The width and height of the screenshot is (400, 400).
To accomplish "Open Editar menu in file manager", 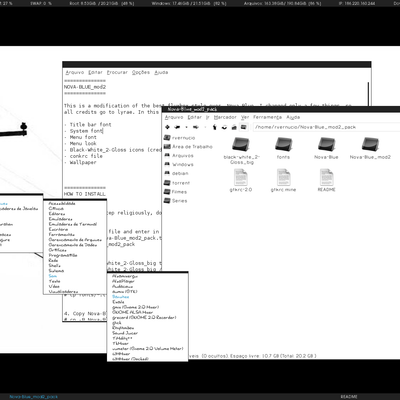I will 194,117.
